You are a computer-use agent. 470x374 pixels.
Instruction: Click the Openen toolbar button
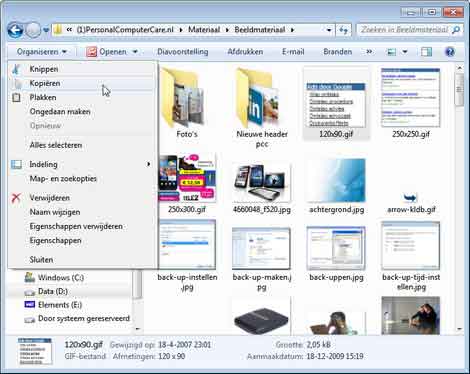(106, 52)
